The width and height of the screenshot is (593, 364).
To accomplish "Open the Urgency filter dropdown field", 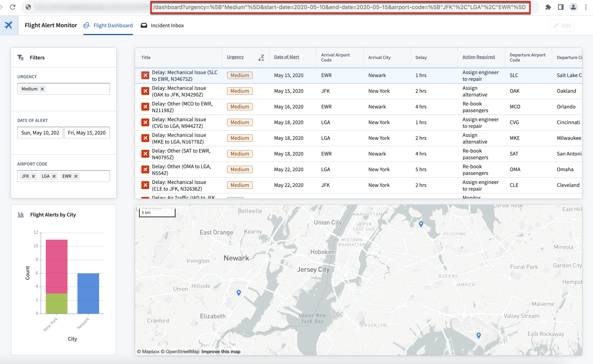I will 64,89.
